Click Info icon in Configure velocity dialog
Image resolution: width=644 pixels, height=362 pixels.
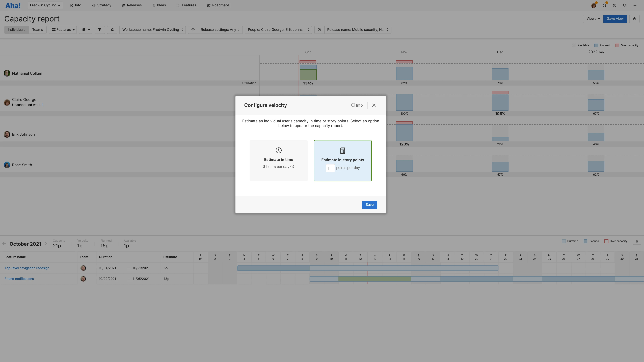coord(357,105)
